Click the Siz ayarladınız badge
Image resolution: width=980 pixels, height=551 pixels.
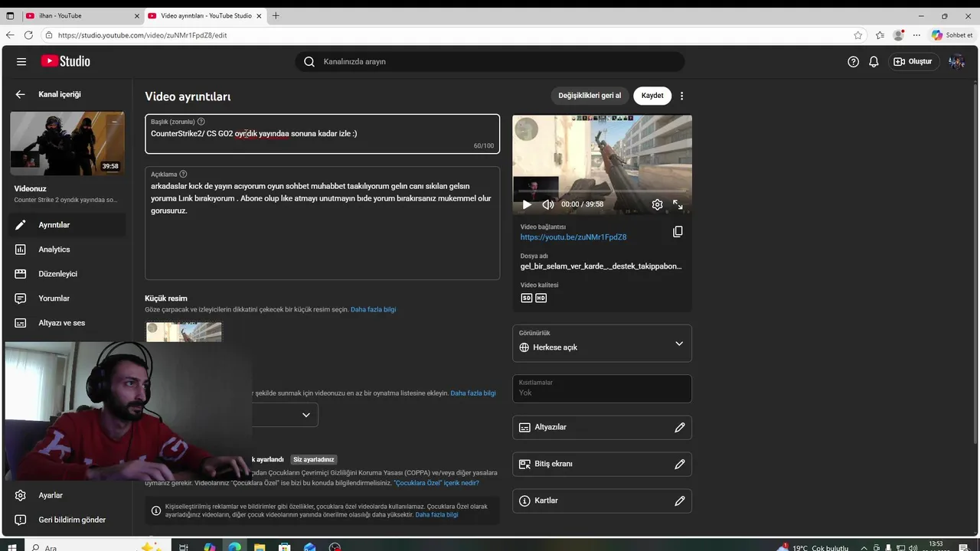tap(314, 459)
